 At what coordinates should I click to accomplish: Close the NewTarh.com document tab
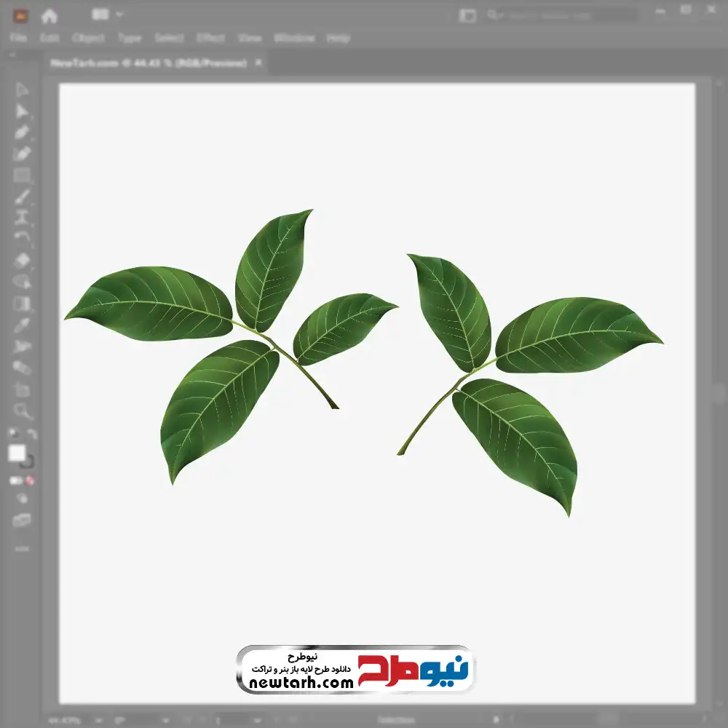(x=258, y=62)
